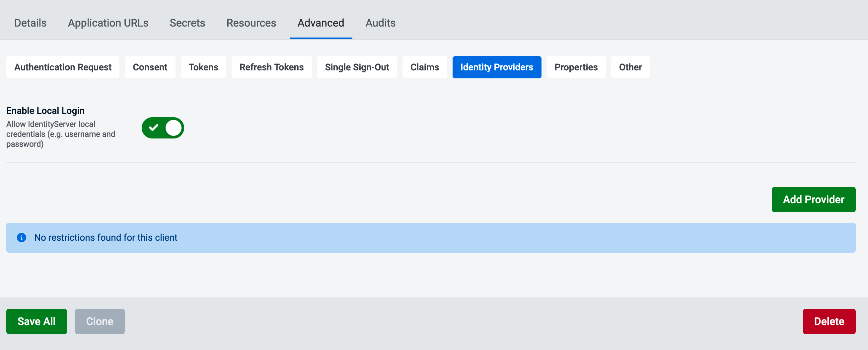This screenshot has width=868, height=350.
Task: Delete this client
Action: click(829, 321)
